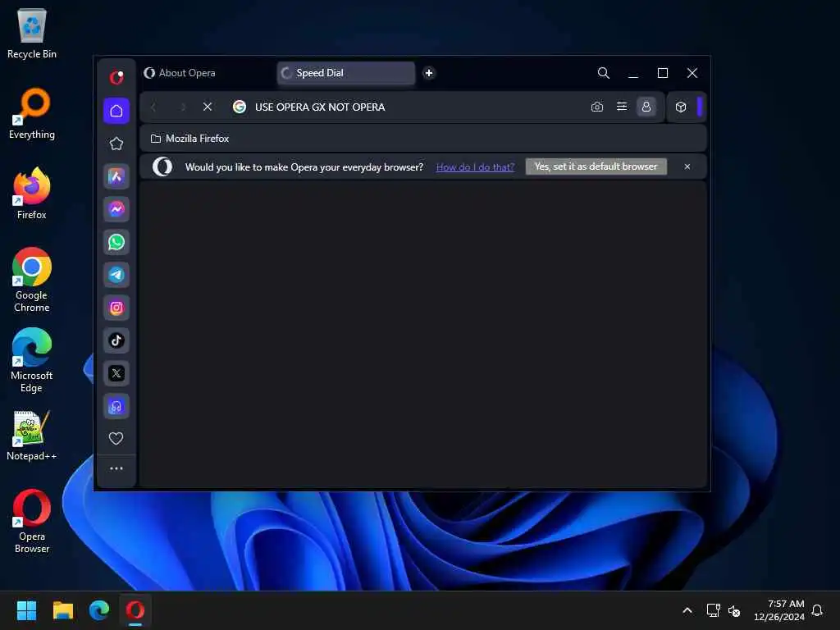This screenshot has height=630, width=840.
Task: Go to the Home start page sidebar button
Action: (x=116, y=111)
